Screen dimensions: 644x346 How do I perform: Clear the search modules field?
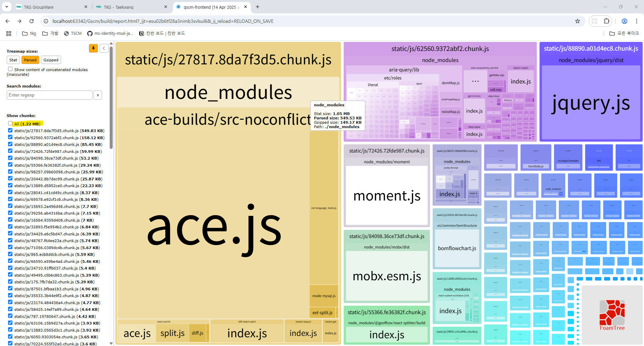98,95
